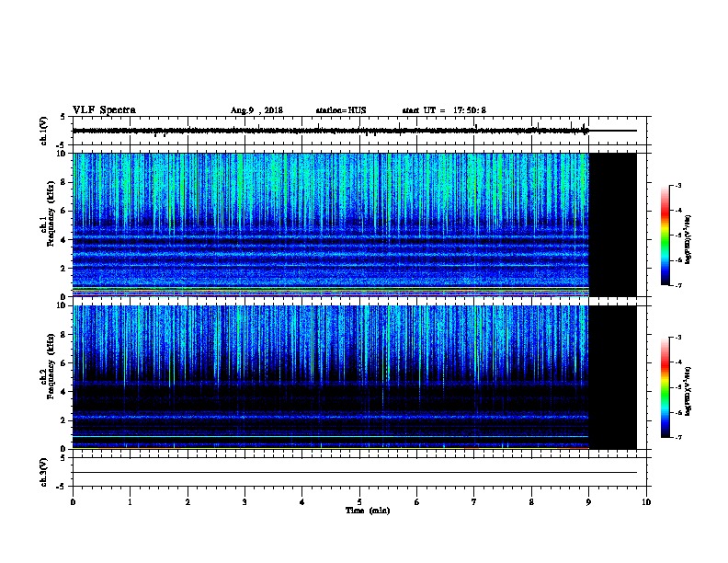Click the ch.1 "Frequency (kHz)" axis label

coord(51,213)
